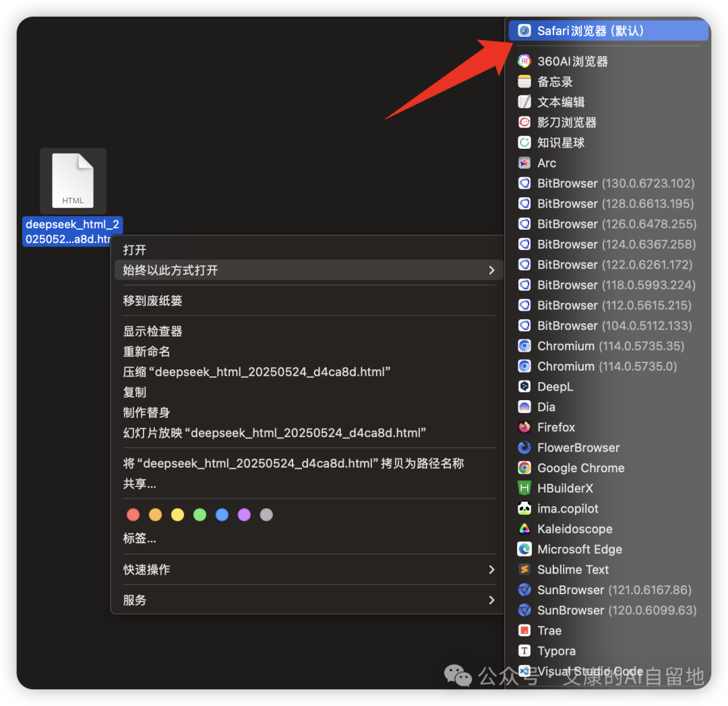This screenshot has width=728, height=706.
Task: Click the HBuilderX icon
Action: pyautogui.click(x=524, y=488)
